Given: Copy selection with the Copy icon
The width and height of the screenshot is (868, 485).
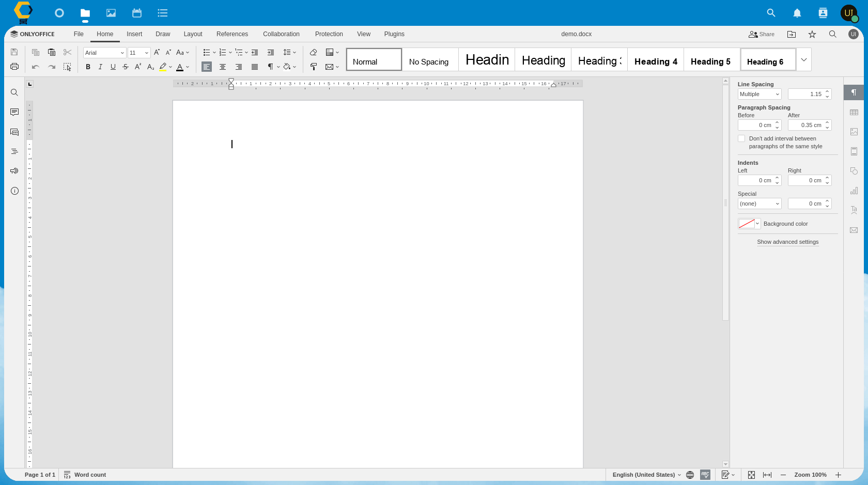Looking at the screenshot, I should click(36, 52).
